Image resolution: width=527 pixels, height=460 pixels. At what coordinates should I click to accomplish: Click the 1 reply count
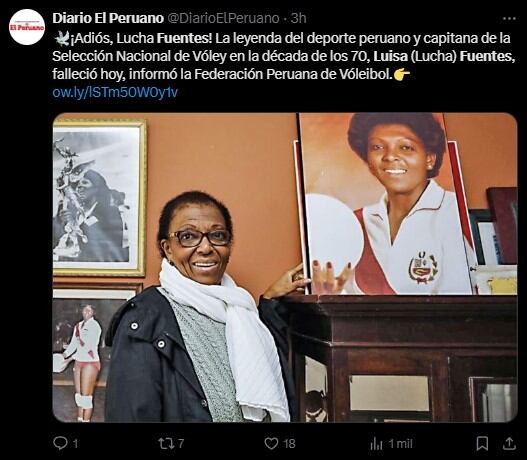coord(76,444)
